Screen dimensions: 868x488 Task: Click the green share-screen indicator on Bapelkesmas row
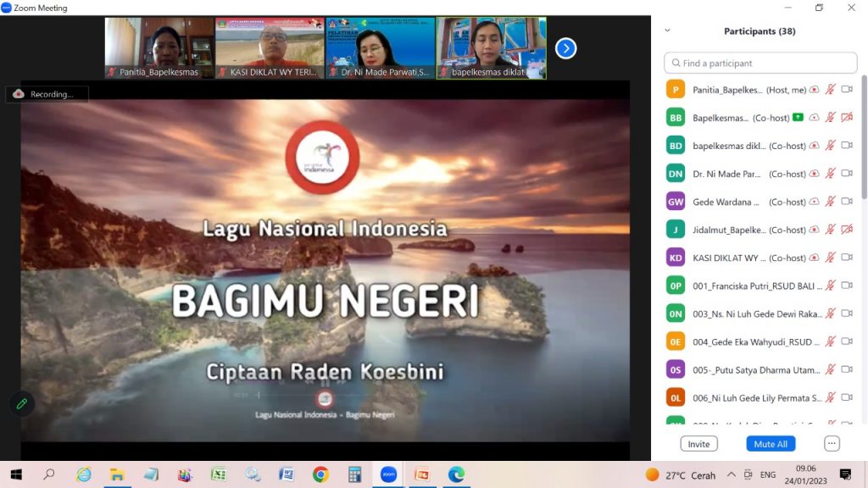pyautogui.click(x=798, y=117)
